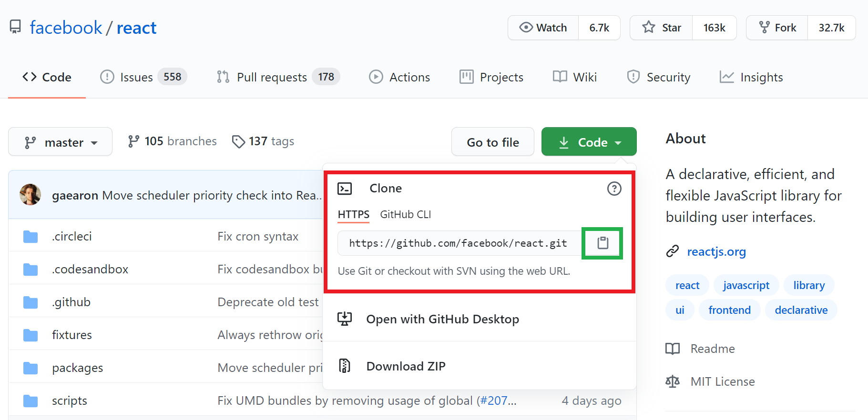Open the Insights tab
Screen dimensions: 868x420
click(751, 77)
